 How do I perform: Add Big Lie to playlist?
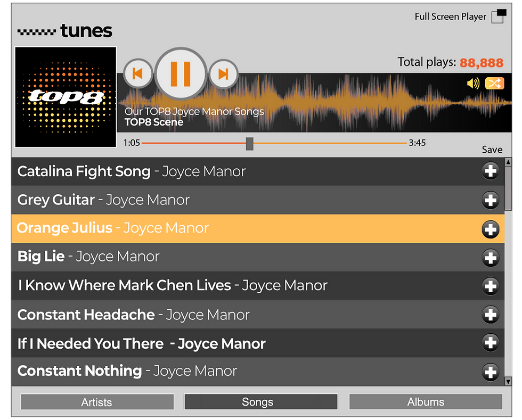pyautogui.click(x=491, y=258)
